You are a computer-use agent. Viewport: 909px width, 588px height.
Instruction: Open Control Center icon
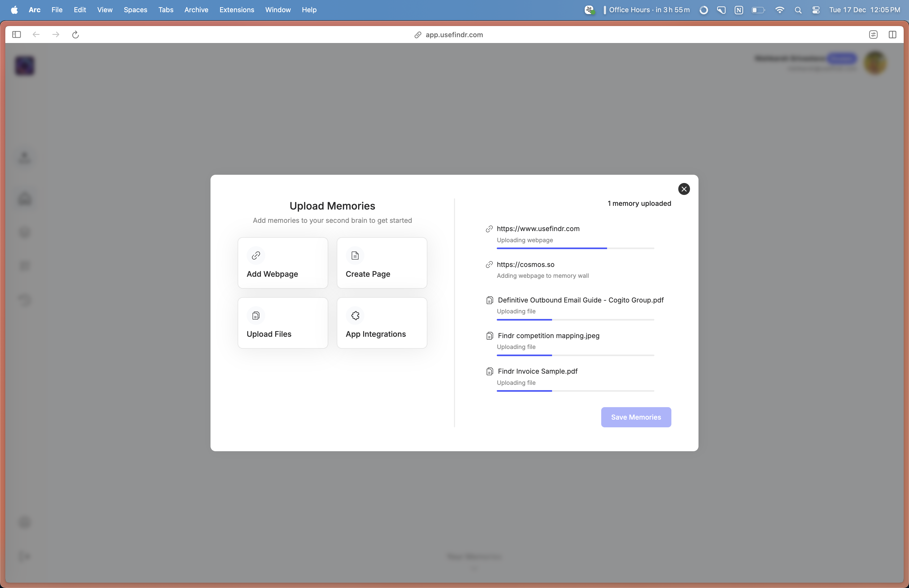816,10
